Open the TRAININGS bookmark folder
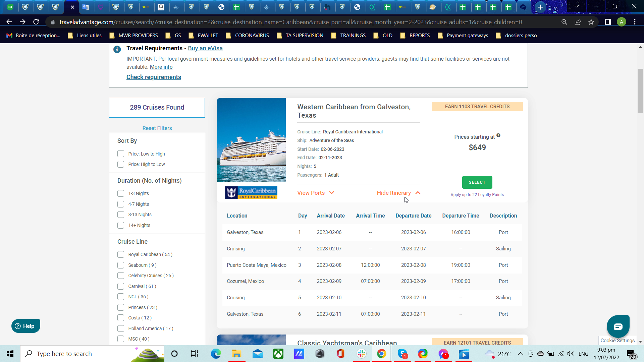The image size is (644, 362). (348, 36)
